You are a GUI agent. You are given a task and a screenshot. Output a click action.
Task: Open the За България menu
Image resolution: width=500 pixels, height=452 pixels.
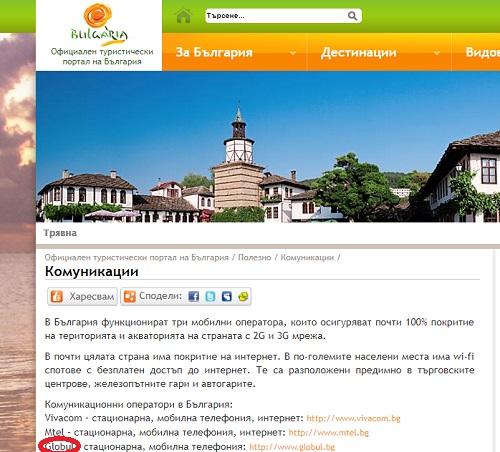(x=214, y=52)
